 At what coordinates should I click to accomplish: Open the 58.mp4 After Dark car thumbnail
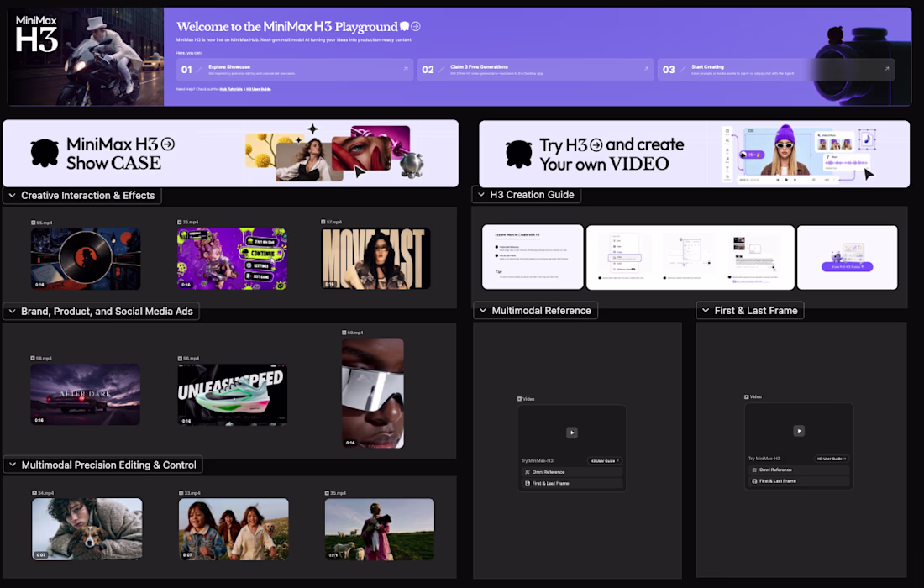(86, 394)
